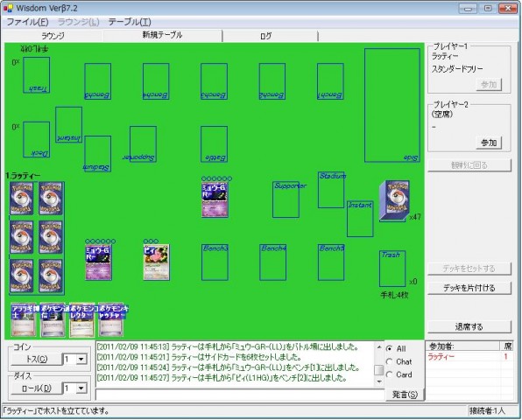Screen dimensions: 522x420
Task: Click the face-down deck pile showing x47
Action: pyautogui.click(x=394, y=201)
